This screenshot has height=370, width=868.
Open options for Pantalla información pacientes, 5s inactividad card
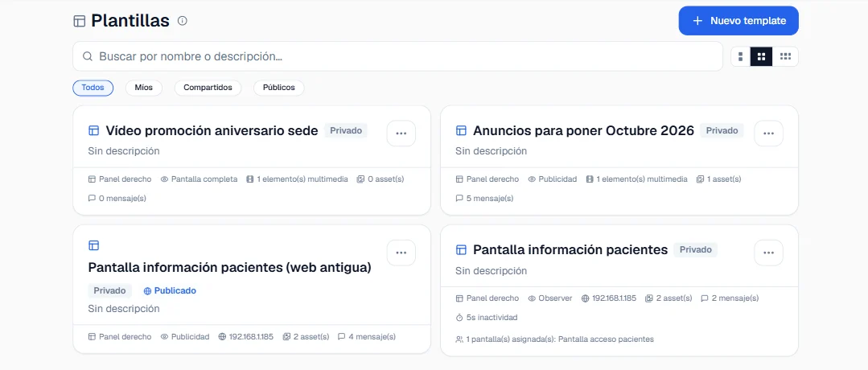coord(768,253)
